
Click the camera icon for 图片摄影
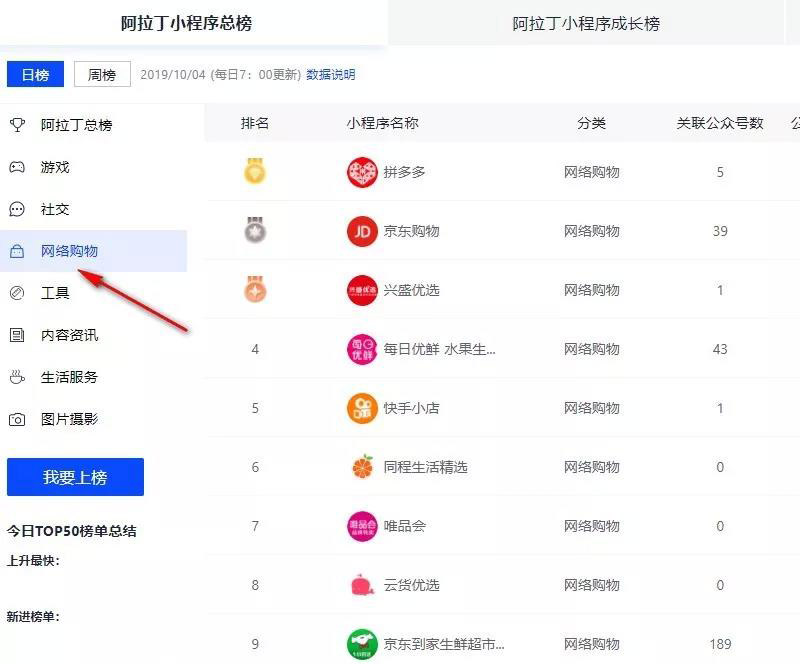(17, 419)
